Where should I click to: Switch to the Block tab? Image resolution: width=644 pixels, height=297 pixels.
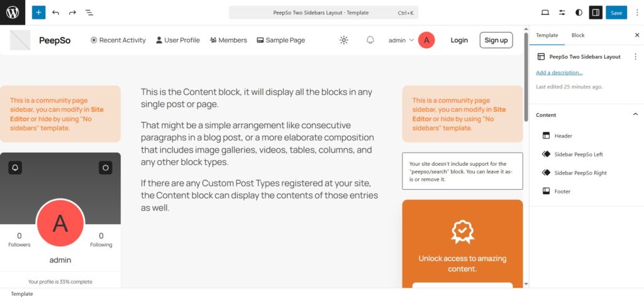[577, 35]
